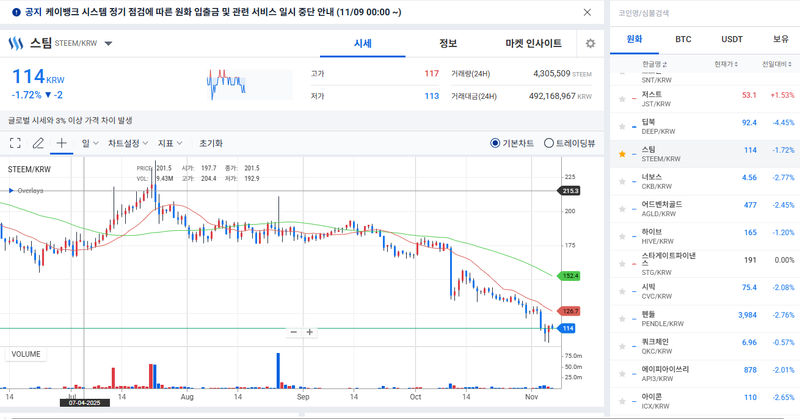
Task: Select the 트레이딩뷰 radio button
Action: tap(548, 143)
